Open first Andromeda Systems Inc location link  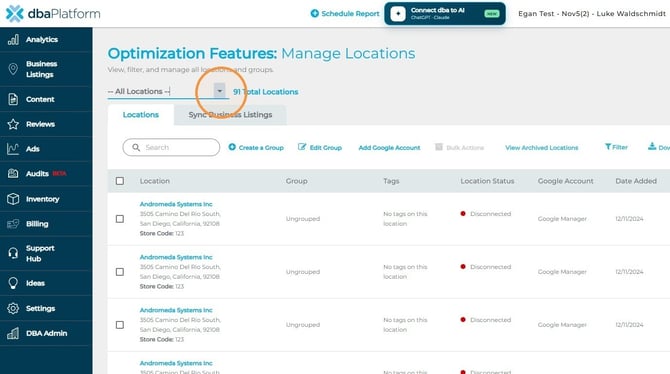pyautogui.click(x=176, y=204)
